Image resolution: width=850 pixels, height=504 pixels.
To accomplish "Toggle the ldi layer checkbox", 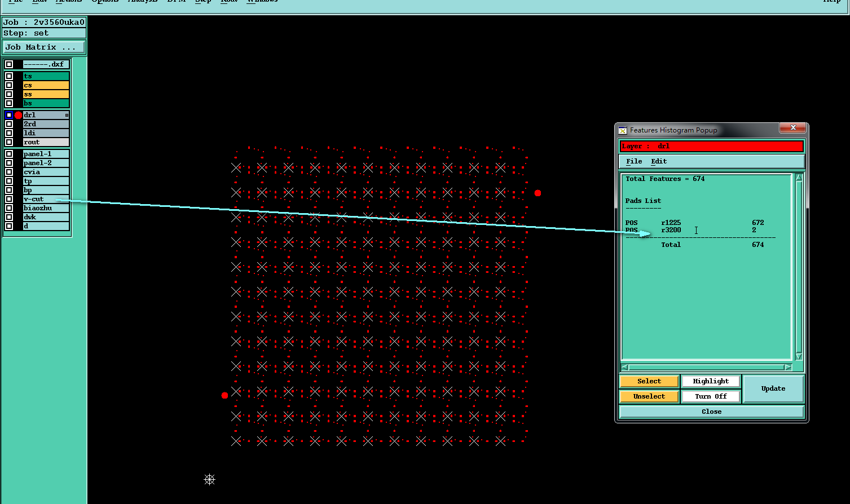I will (x=9, y=133).
